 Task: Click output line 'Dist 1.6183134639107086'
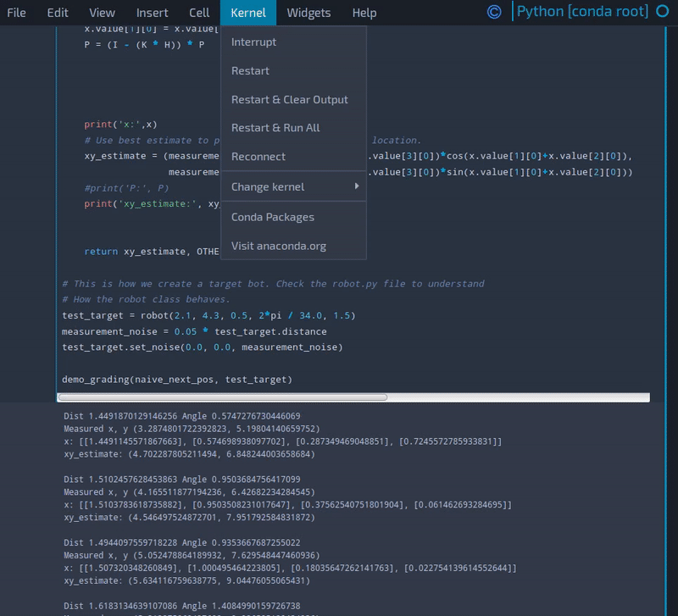[x=182, y=606]
